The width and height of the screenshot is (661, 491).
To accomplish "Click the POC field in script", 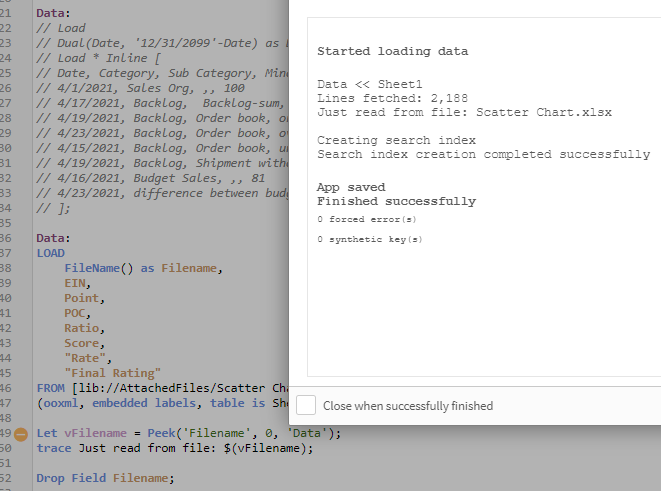I will 77,313.
